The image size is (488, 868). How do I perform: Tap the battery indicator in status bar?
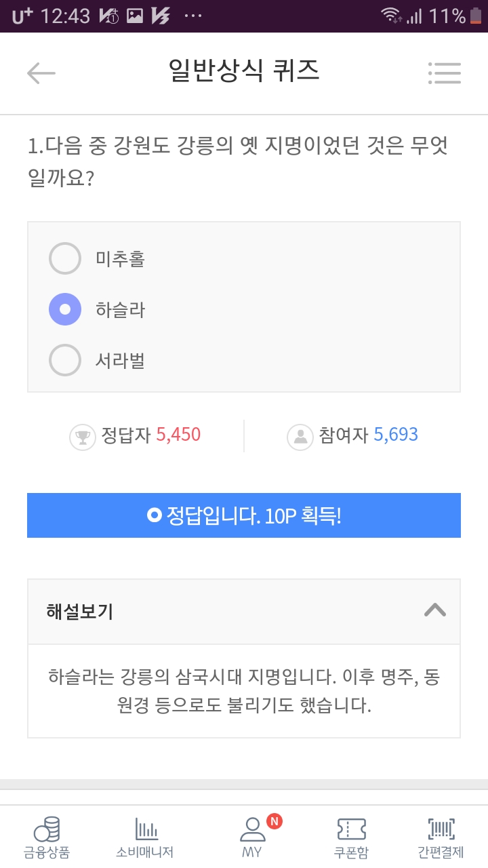pyautogui.click(x=475, y=16)
